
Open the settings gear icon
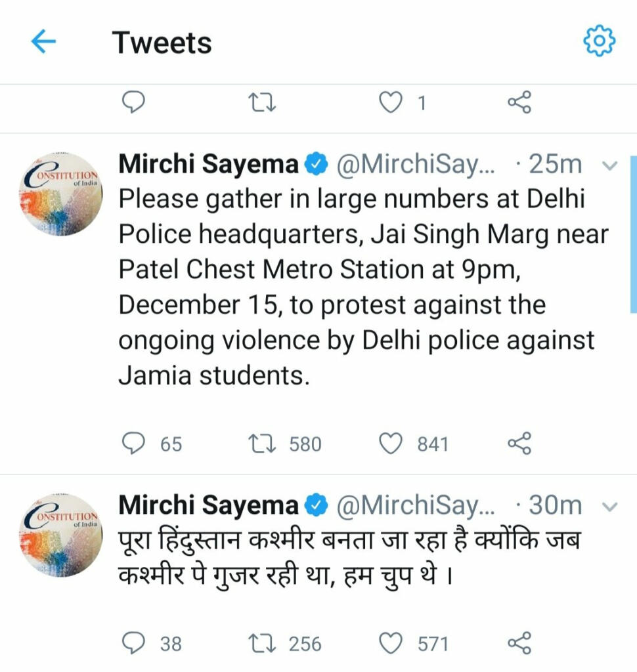pyautogui.click(x=600, y=41)
